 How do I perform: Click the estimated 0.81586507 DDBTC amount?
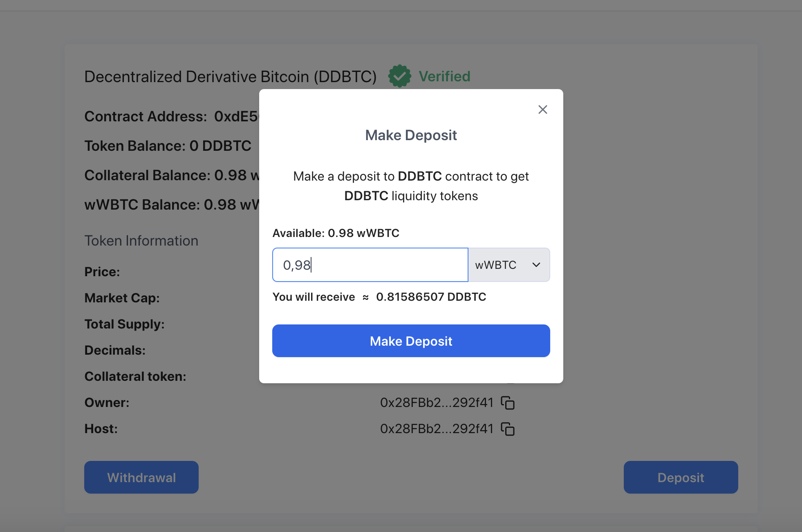[x=431, y=297]
